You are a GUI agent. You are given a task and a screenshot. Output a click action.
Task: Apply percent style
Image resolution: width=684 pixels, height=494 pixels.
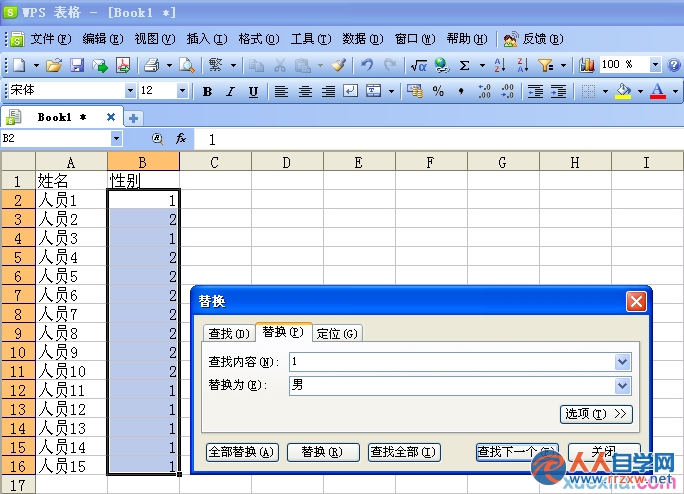click(438, 91)
